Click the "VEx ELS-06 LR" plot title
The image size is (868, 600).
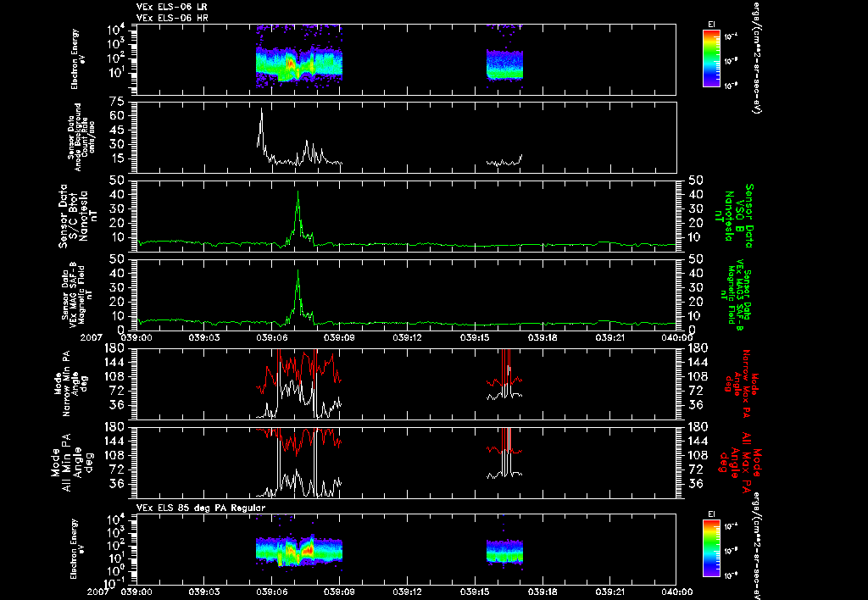[171, 7]
